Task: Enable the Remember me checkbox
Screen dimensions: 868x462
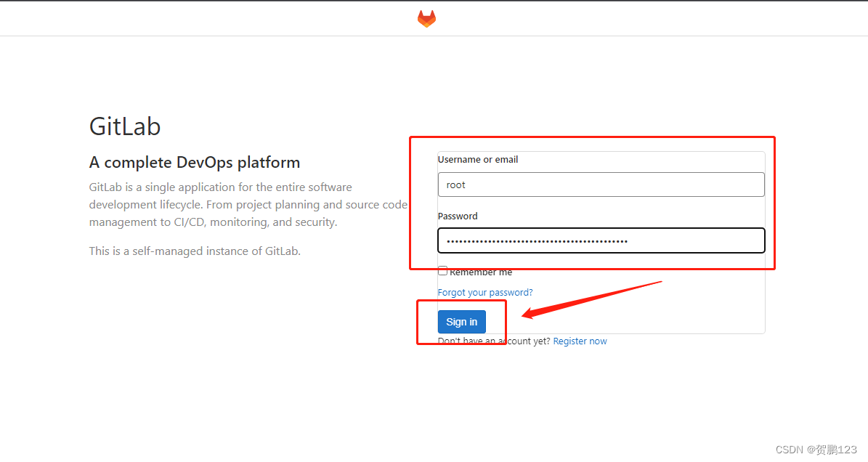Action: coord(443,271)
